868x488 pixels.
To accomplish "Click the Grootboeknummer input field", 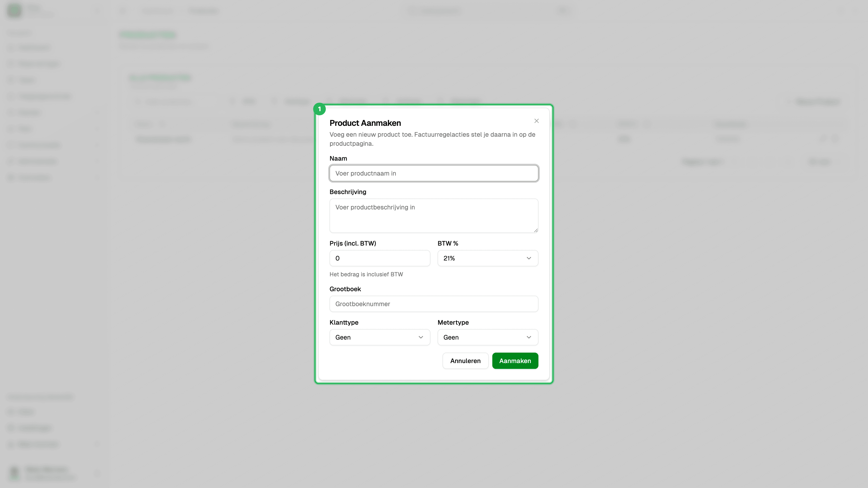I will point(434,304).
